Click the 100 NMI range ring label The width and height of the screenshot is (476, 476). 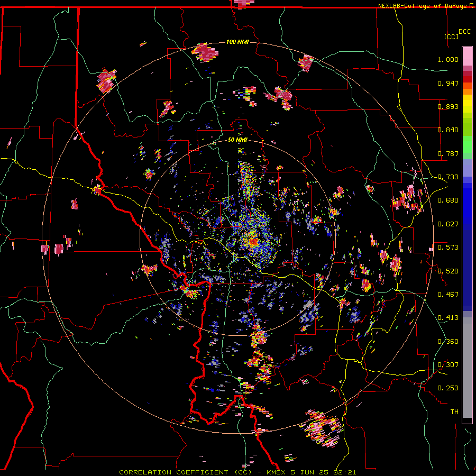pyautogui.click(x=237, y=42)
